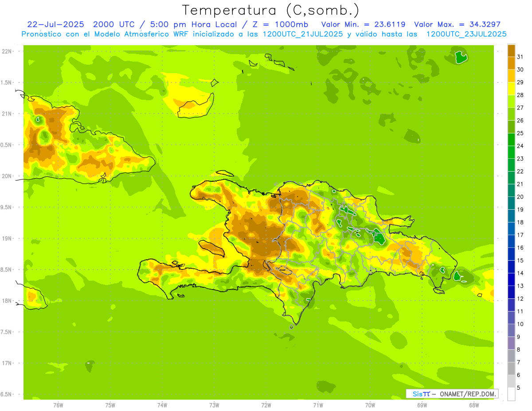
Task: Click the "22N" latitude axis label
Action: pyautogui.click(x=8, y=51)
